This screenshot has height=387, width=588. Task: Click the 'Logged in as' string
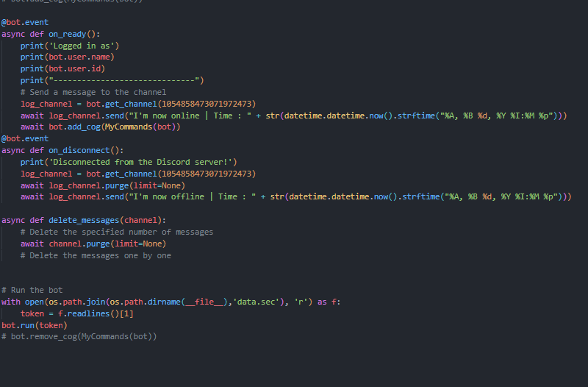tap(82, 46)
